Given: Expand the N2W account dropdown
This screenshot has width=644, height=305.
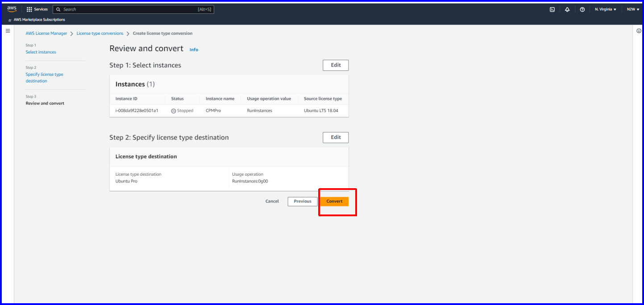Looking at the screenshot, I should (633, 9).
